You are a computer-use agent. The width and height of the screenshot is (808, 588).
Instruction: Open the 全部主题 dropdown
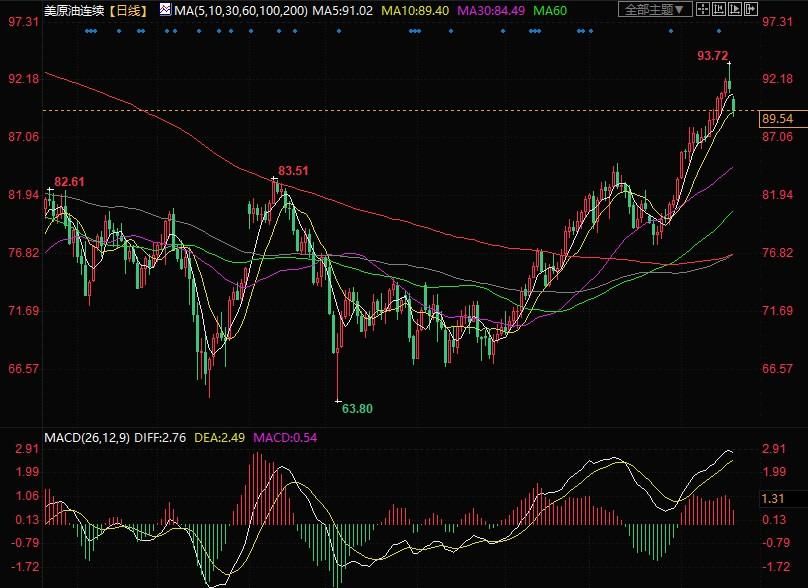click(x=654, y=9)
